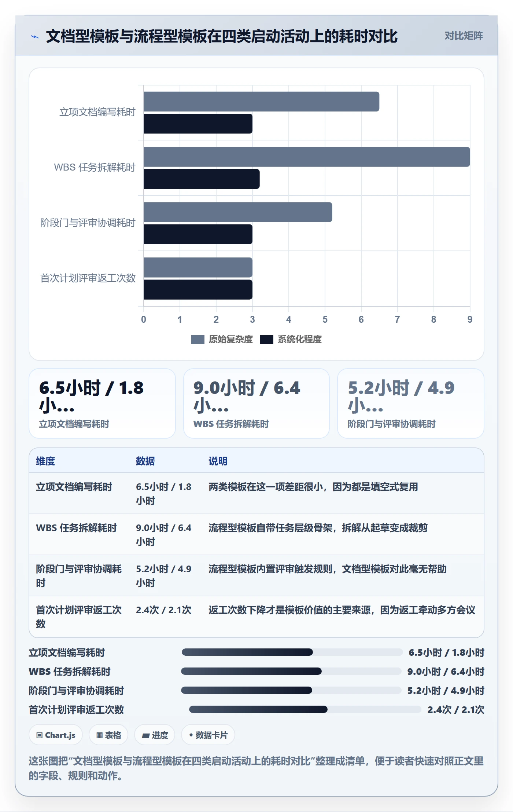Click the 原始复杂度 bar for 首次计划评审返工次数
513x812 pixels.
pos(198,267)
